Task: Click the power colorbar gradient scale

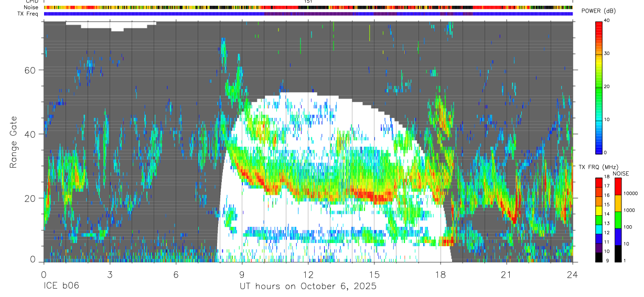Action: 598,87
